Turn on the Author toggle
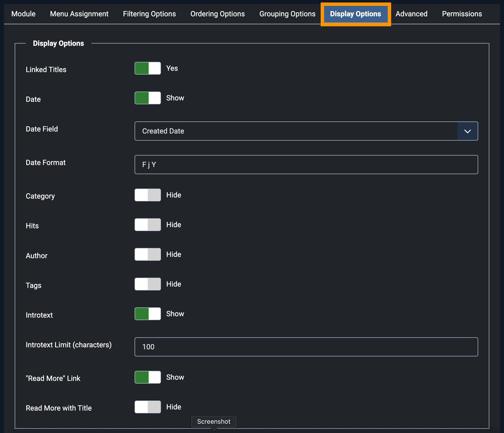The image size is (504, 433). coord(148,254)
